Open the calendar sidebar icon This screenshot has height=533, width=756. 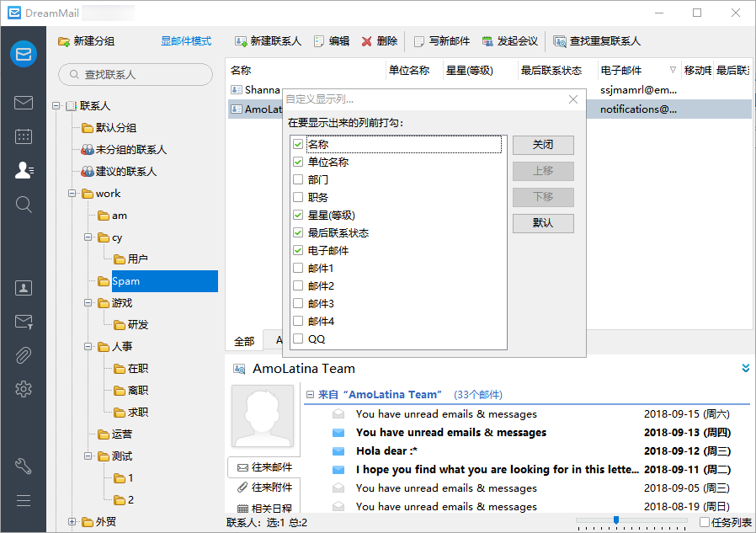(x=23, y=136)
